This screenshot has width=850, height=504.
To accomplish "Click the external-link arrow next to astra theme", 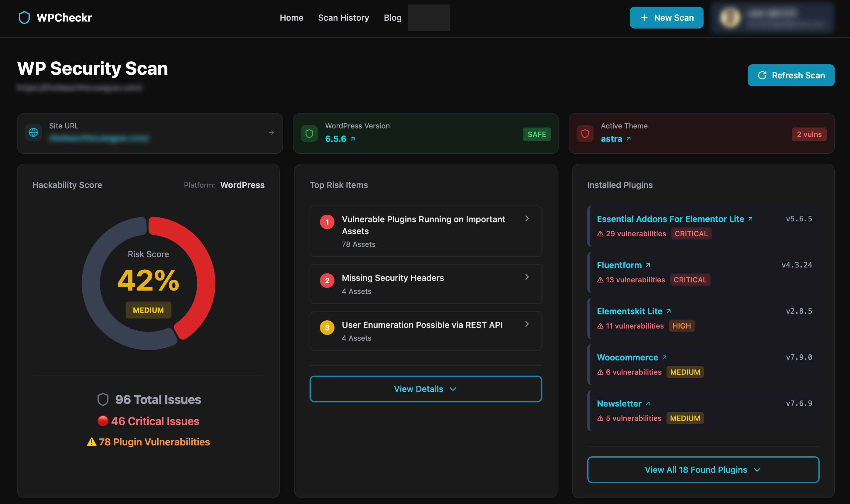I will (x=629, y=138).
